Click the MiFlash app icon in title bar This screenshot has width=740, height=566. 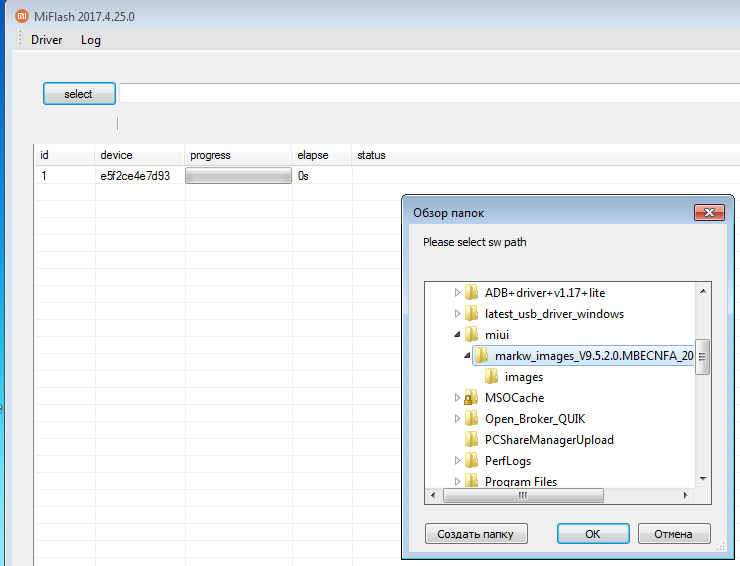click(x=22, y=16)
